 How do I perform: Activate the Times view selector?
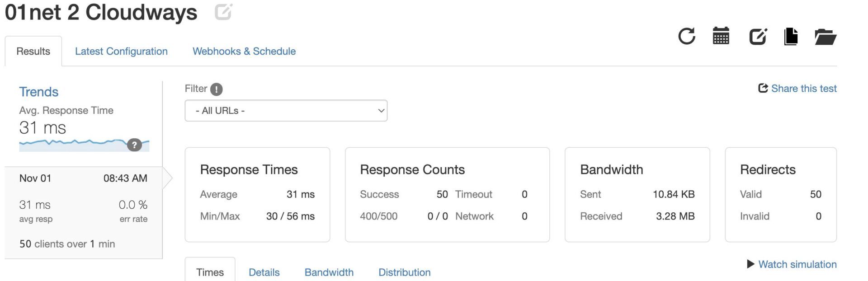(210, 272)
